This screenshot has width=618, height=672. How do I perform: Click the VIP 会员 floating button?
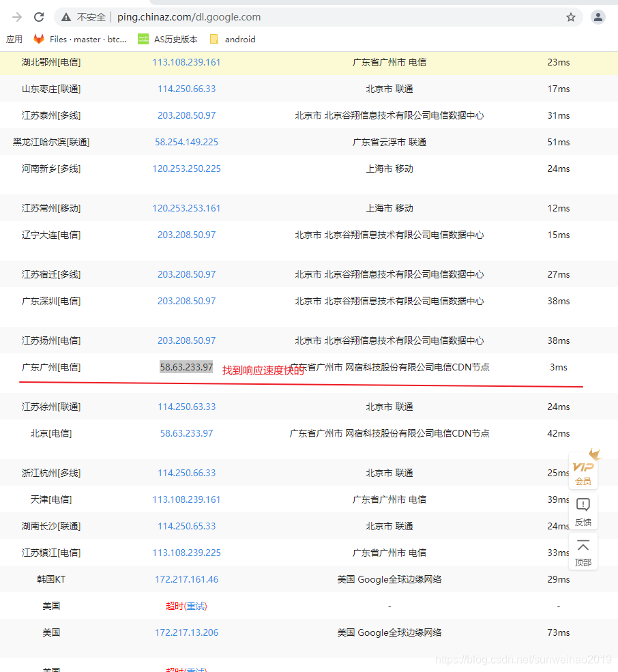point(583,471)
